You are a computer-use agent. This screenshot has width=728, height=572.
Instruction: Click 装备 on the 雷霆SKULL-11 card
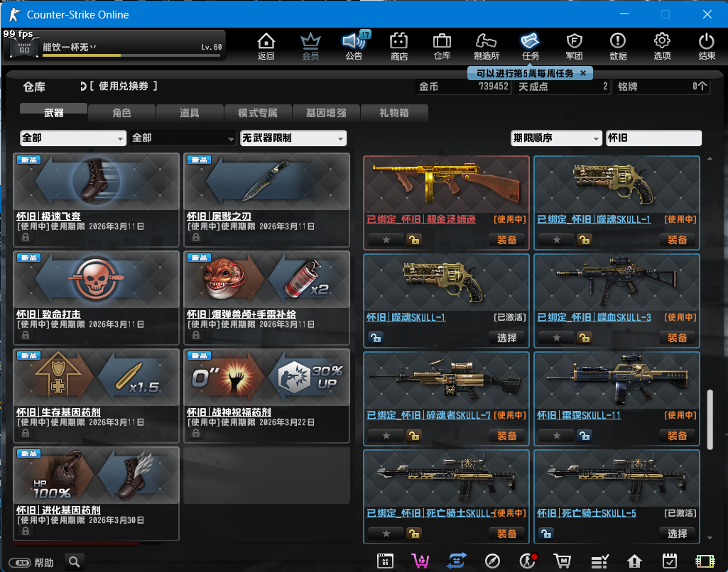coord(677,436)
